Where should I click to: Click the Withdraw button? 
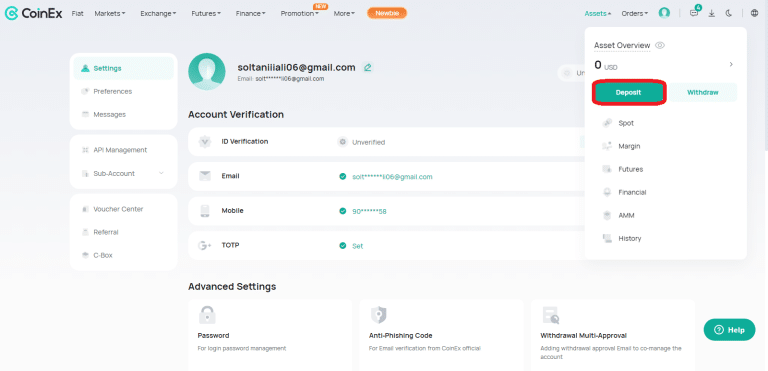[702, 92]
